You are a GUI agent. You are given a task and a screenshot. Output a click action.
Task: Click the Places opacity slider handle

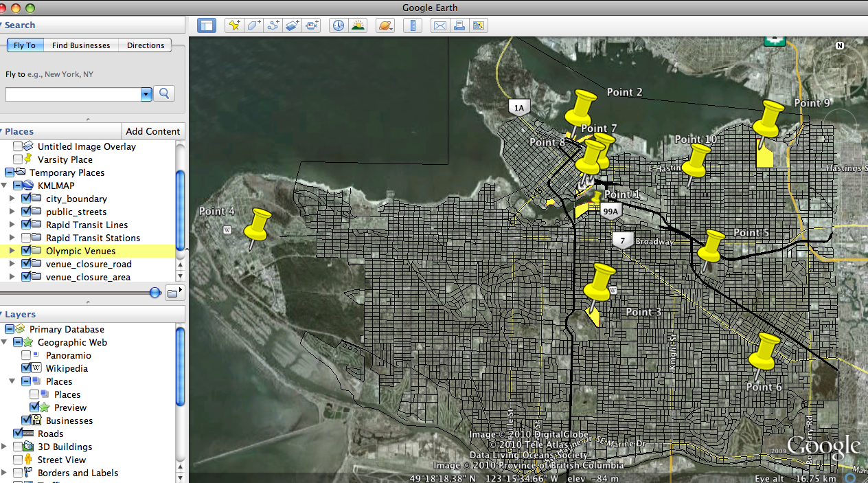click(155, 293)
